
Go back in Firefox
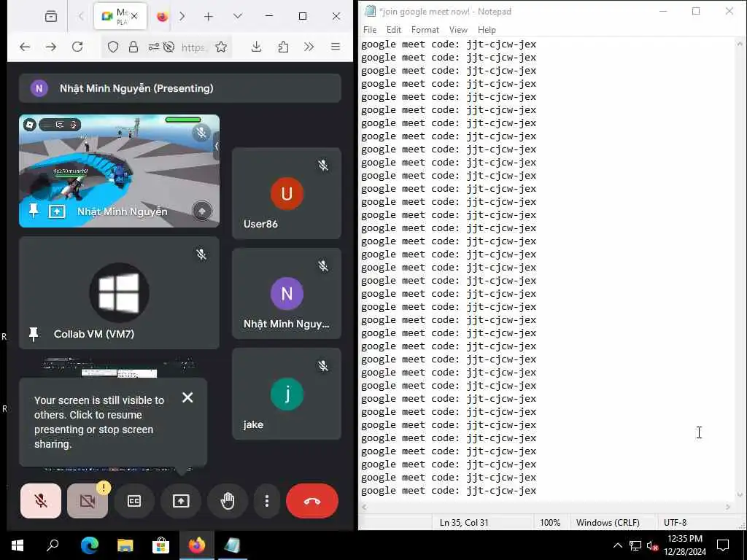point(25,47)
